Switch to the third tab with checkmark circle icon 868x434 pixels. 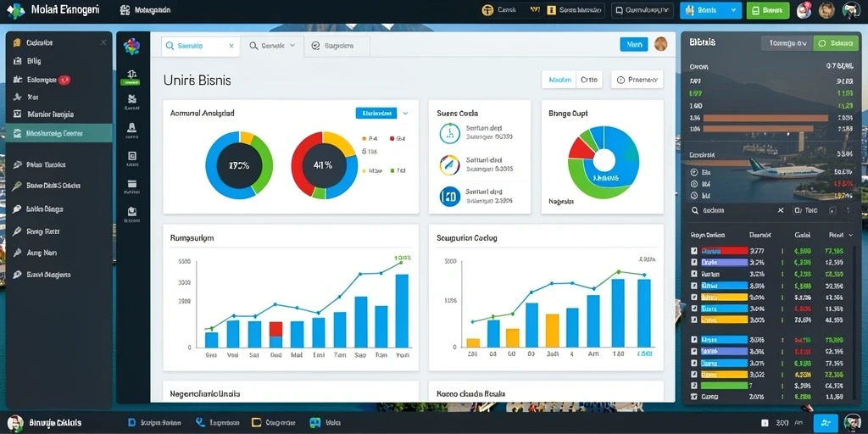(337, 47)
